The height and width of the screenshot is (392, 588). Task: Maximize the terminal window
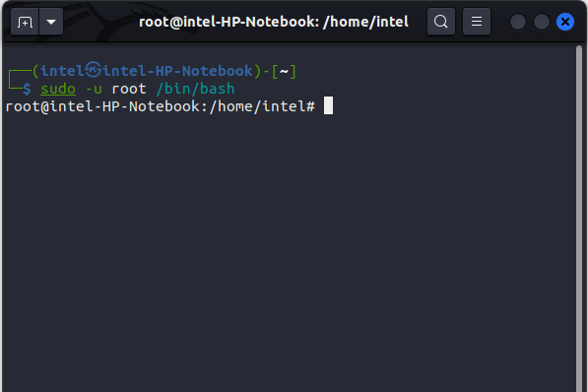[541, 22]
